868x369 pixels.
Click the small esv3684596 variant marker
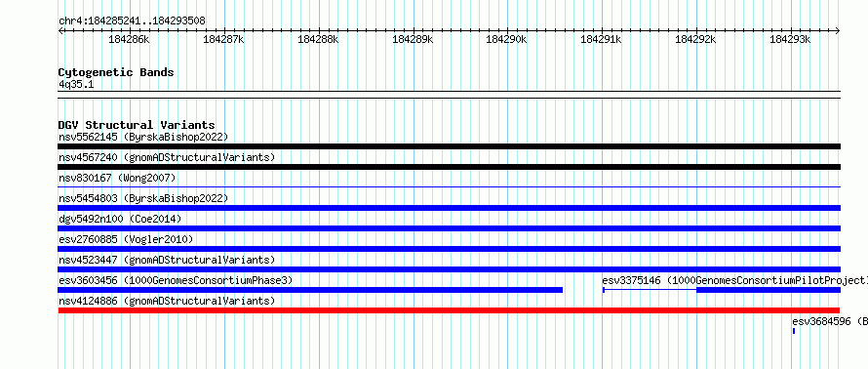point(794,331)
